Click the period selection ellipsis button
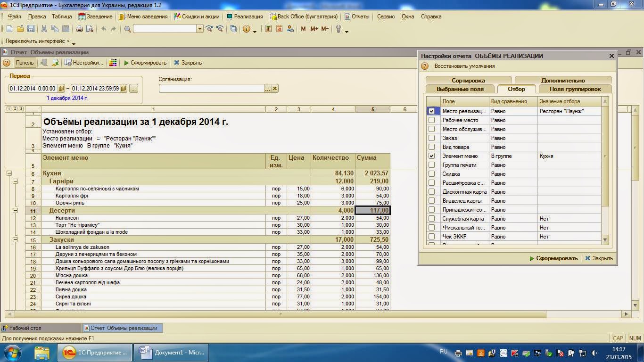This screenshot has height=362, width=644. point(133,88)
